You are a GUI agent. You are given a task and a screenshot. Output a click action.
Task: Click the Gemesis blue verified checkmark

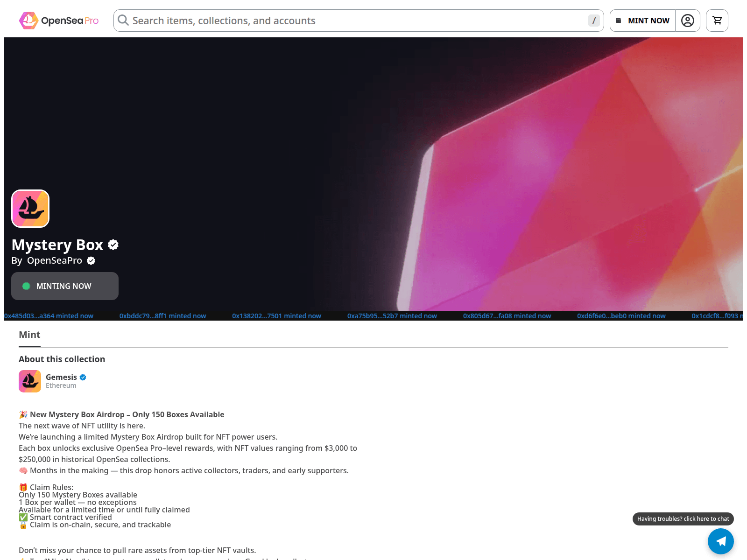point(83,377)
